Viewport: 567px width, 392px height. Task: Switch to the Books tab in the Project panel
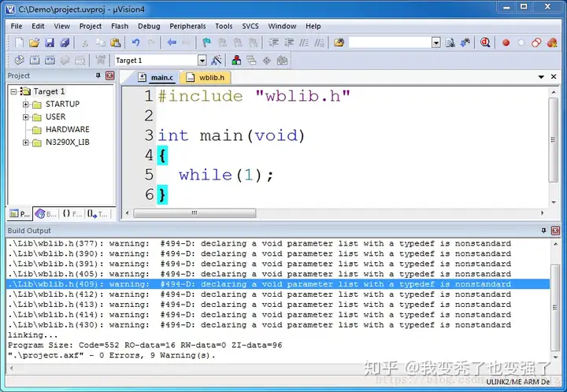click(46, 214)
